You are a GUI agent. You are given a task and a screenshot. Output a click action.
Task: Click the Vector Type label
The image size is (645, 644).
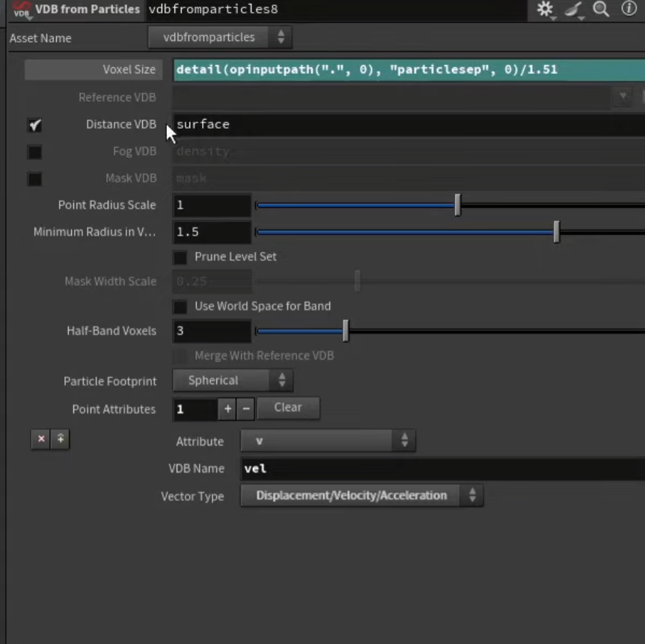point(192,497)
